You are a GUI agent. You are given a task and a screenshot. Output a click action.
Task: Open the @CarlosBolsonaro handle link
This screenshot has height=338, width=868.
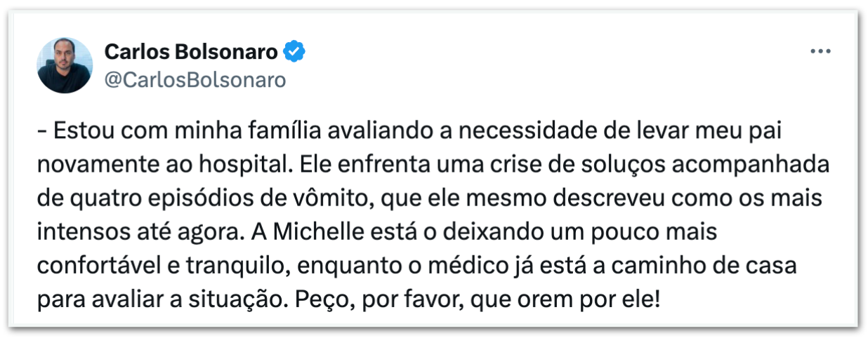pyautogui.click(x=195, y=80)
